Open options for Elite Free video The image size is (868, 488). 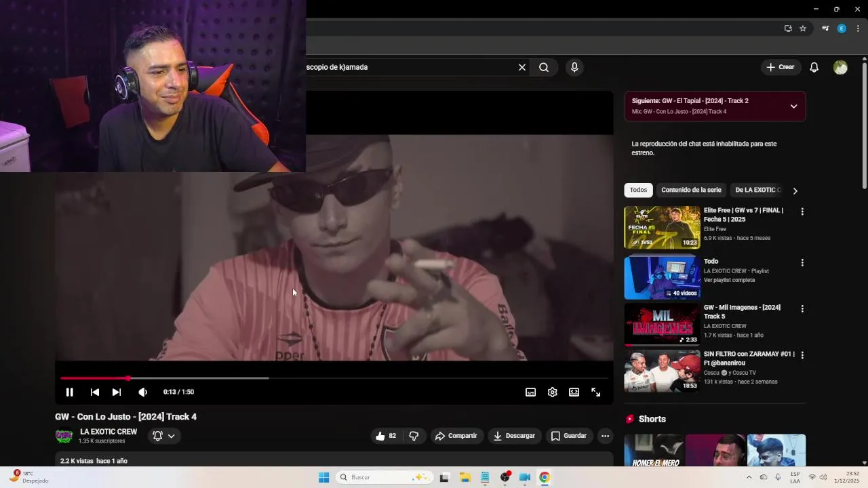(x=802, y=211)
